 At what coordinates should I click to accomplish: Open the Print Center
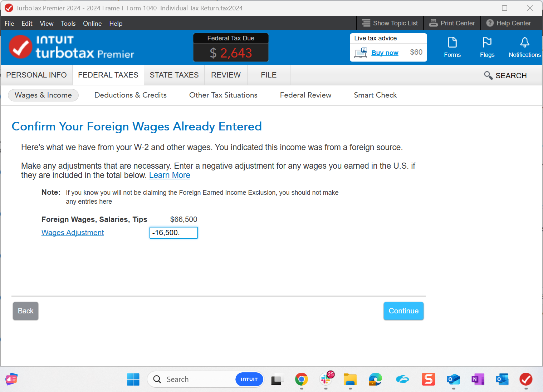(x=452, y=23)
